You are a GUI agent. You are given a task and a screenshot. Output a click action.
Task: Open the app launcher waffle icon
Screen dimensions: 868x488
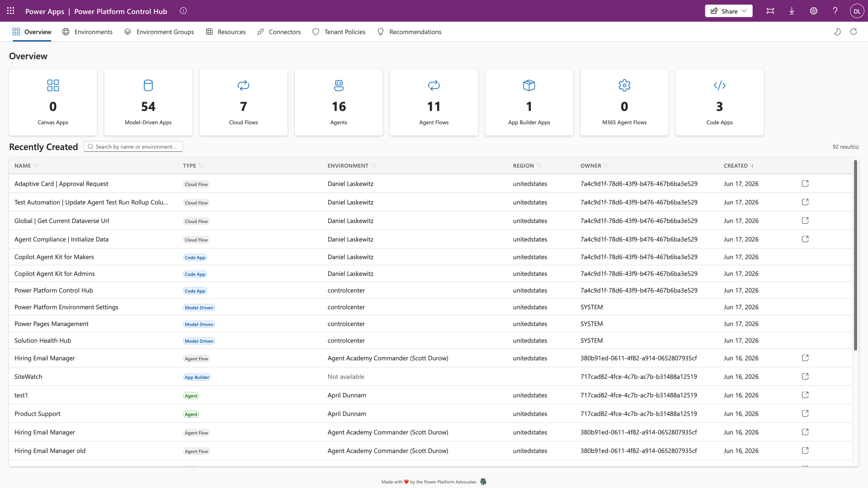11,11
